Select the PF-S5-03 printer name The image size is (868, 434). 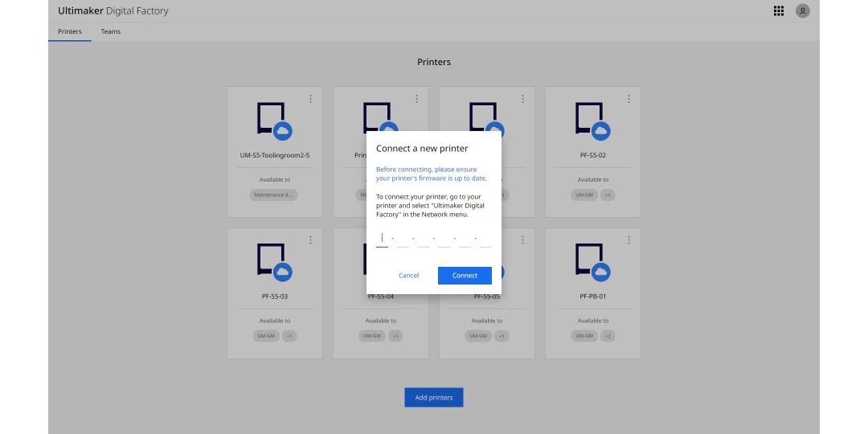tap(275, 296)
